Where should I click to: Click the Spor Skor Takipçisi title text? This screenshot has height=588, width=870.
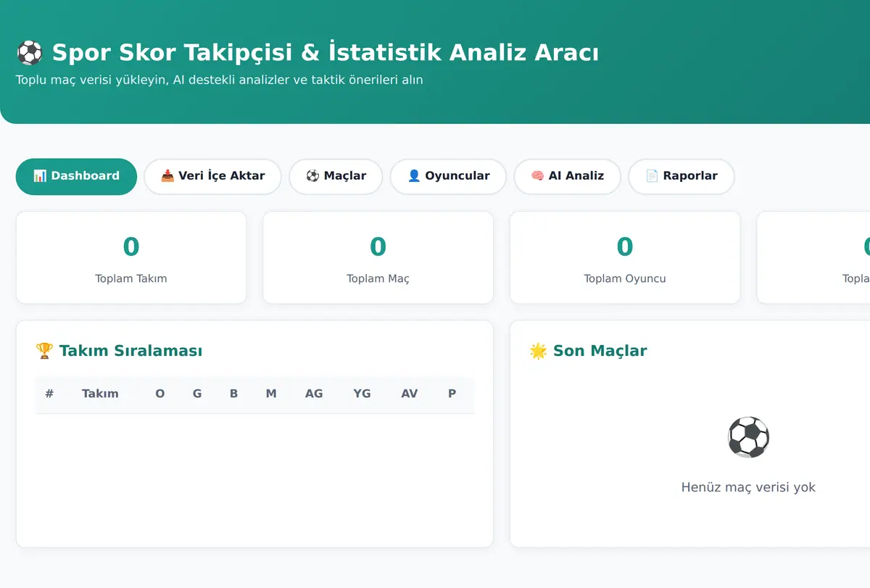pyautogui.click(x=326, y=53)
